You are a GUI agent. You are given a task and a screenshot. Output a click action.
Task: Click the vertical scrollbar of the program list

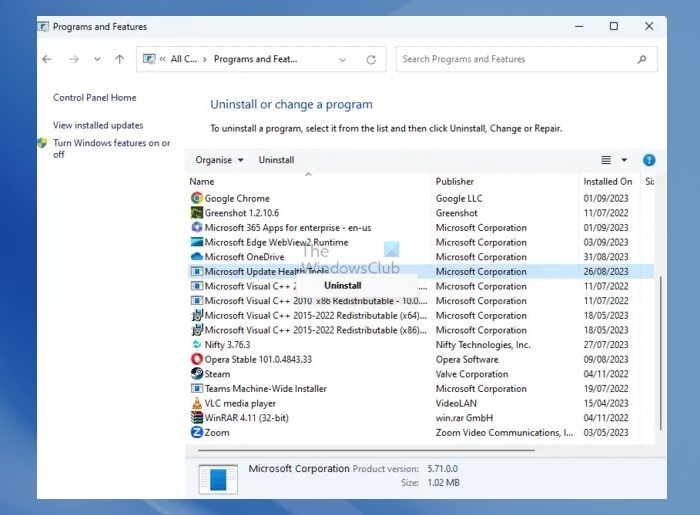661,353
